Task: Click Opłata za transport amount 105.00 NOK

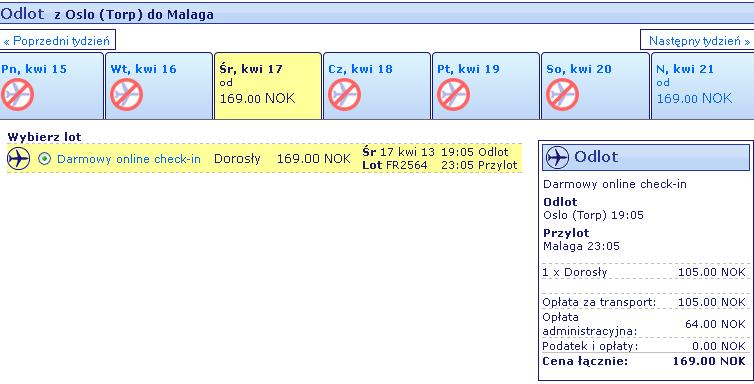Action: point(712,302)
